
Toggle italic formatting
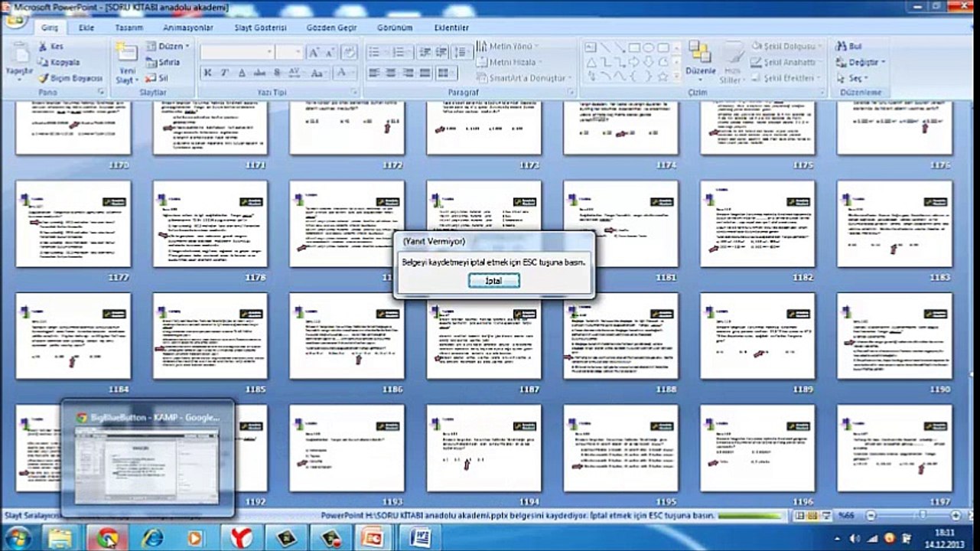point(225,73)
